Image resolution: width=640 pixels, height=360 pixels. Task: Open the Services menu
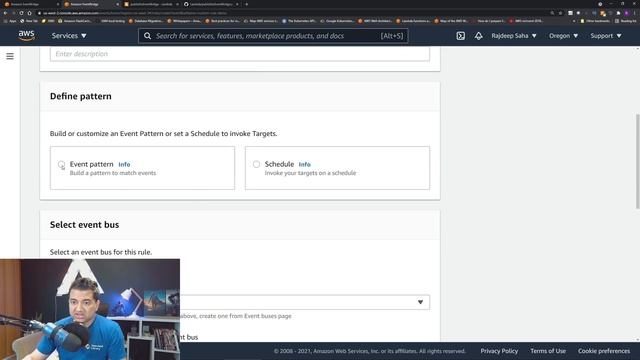coord(69,36)
